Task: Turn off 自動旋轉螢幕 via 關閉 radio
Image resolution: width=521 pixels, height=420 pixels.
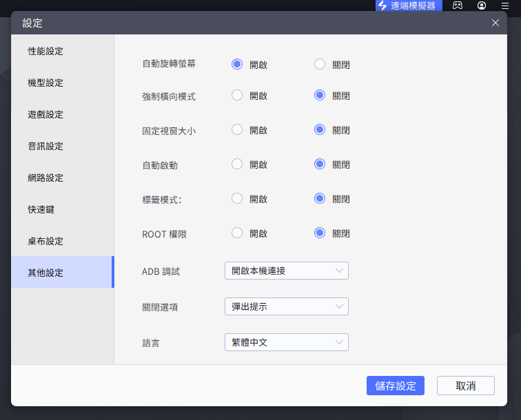Action: coord(320,64)
